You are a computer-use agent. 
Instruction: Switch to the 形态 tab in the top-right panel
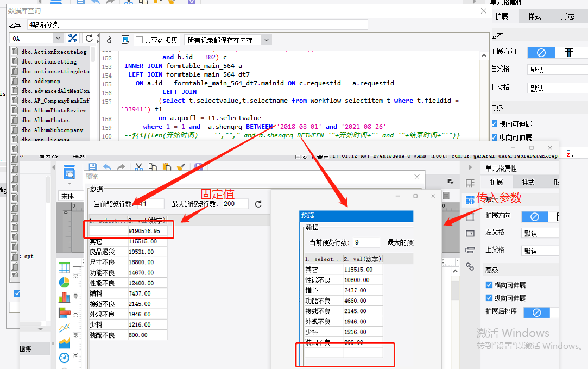pos(567,16)
